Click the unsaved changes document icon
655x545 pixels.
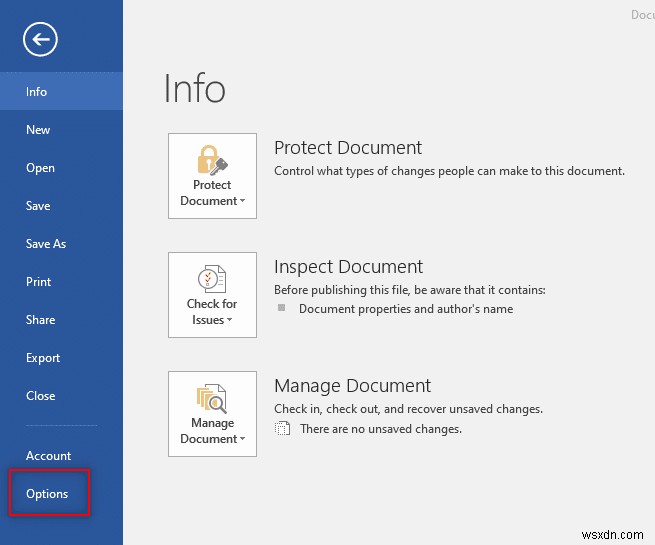coord(282,428)
